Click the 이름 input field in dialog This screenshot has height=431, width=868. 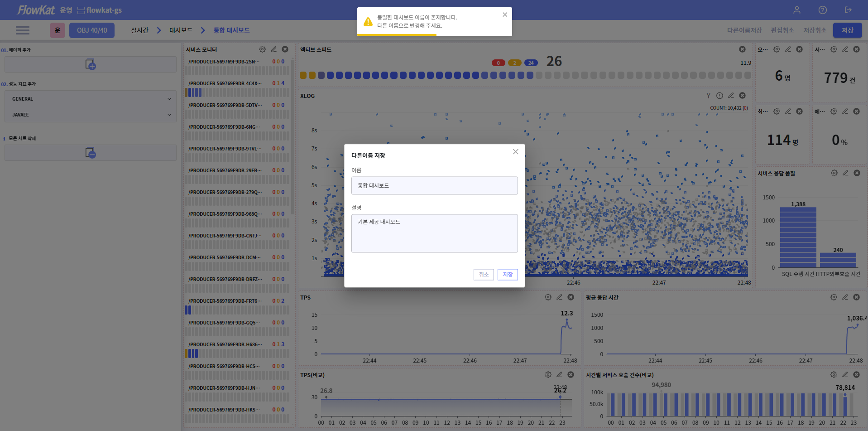(434, 186)
